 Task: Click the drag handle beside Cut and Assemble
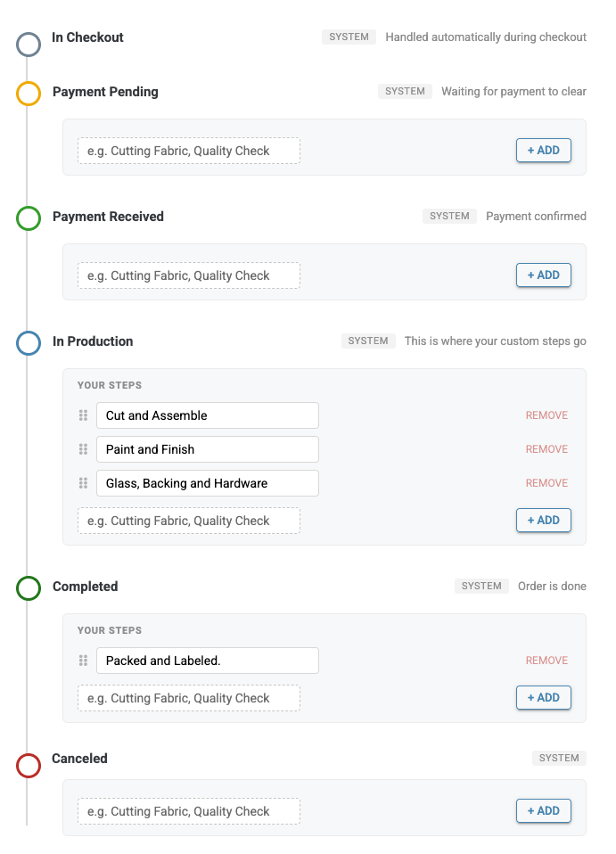pyautogui.click(x=83, y=415)
